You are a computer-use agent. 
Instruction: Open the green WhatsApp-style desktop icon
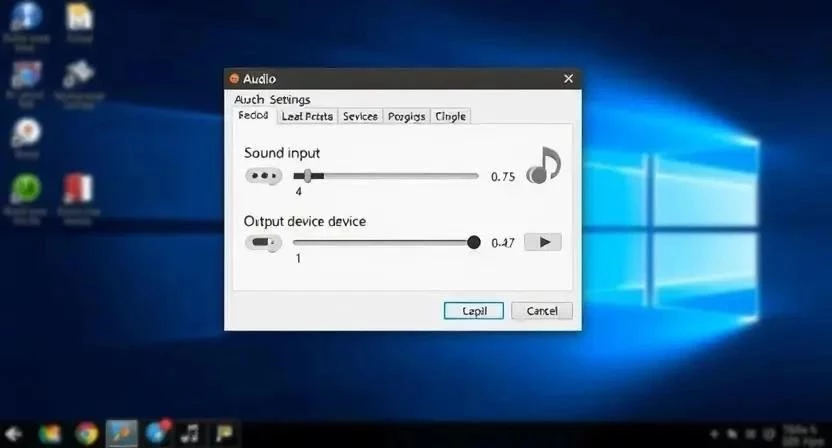tap(26, 189)
